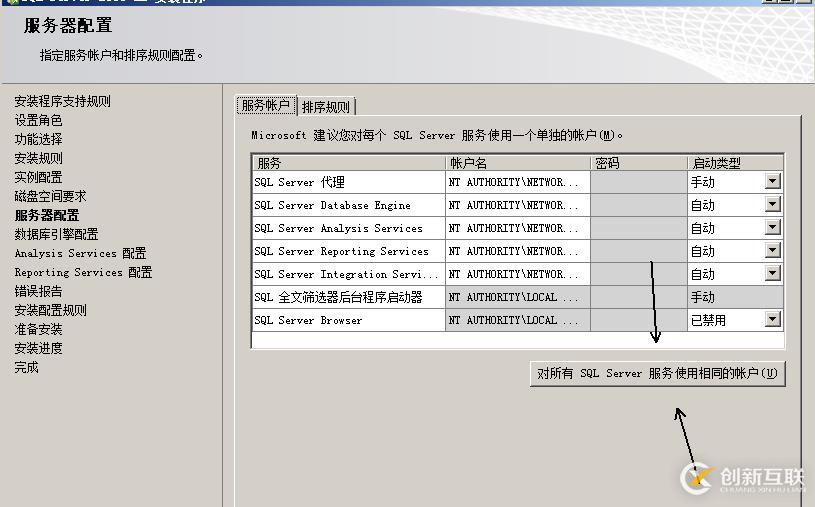Click 手动 startup value for 全文筛选器 row

(x=735, y=297)
